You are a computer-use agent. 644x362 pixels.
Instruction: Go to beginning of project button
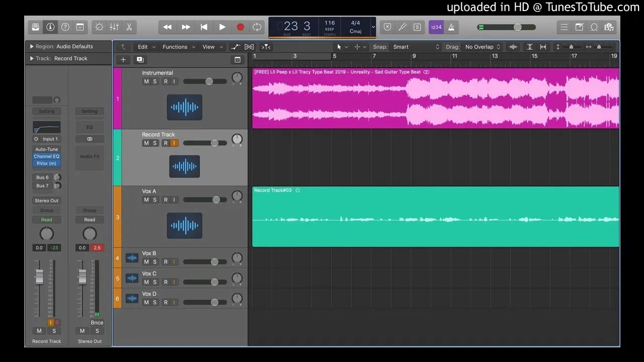[x=204, y=27]
